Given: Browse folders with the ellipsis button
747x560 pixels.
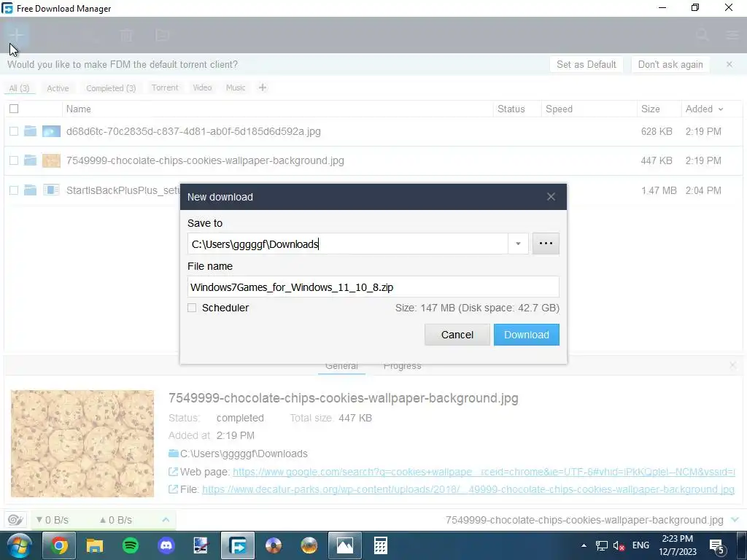Looking at the screenshot, I should pyautogui.click(x=546, y=244).
